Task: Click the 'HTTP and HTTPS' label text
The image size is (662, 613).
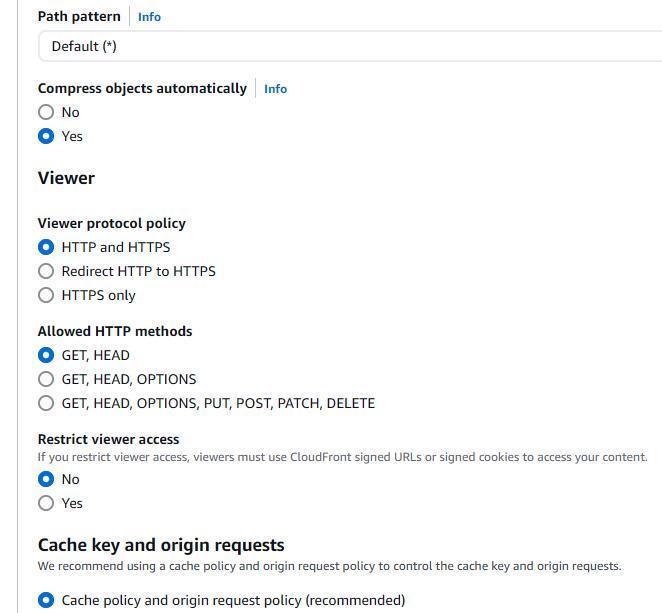Action: pyautogui.click(x=116, y=247)
